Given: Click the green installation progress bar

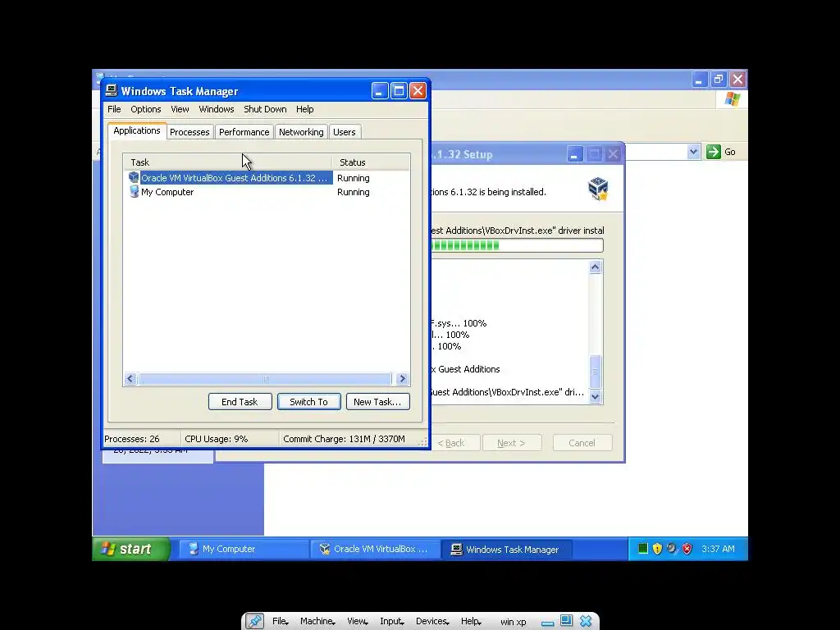Looking at the screenshot, I should coord(518,245).
